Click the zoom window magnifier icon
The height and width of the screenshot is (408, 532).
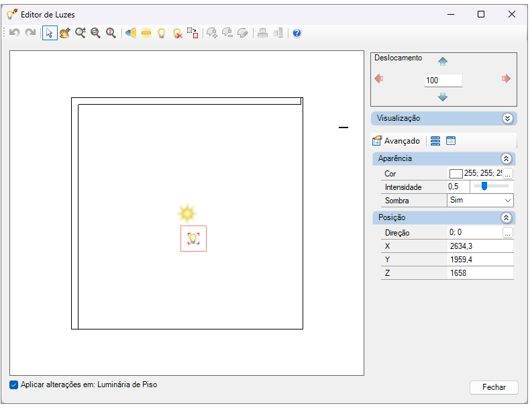[96, 33]
